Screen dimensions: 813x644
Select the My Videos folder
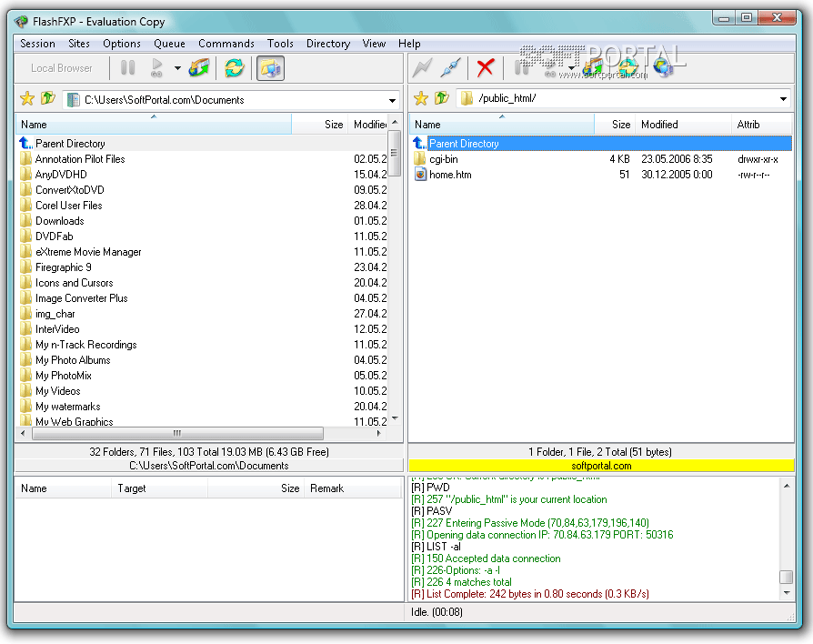[x=57, y=391]
